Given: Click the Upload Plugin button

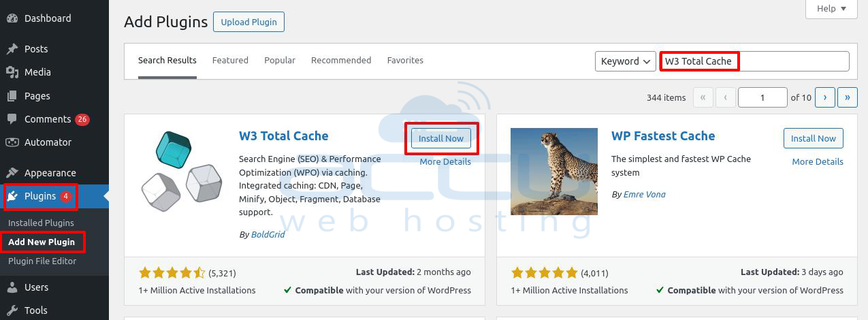Looking at the screenshot, I should (x=249, y=22).
